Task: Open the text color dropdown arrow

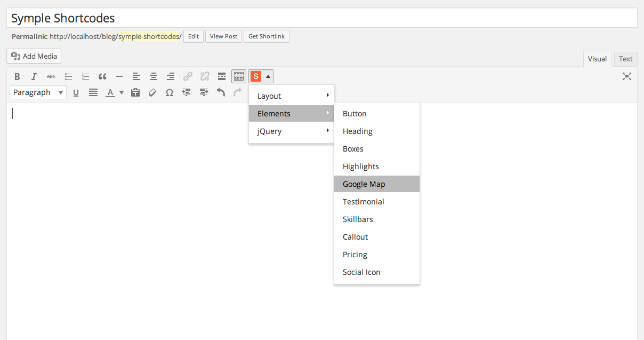Action: click(x=122, y=92)
